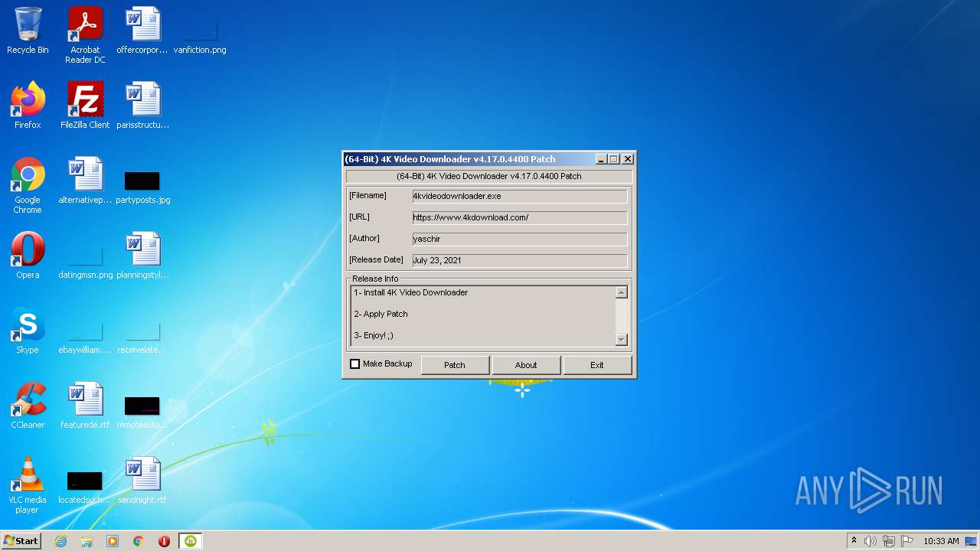Click the Author field showing yaschir
980x551 pixels.
point(519,239)
